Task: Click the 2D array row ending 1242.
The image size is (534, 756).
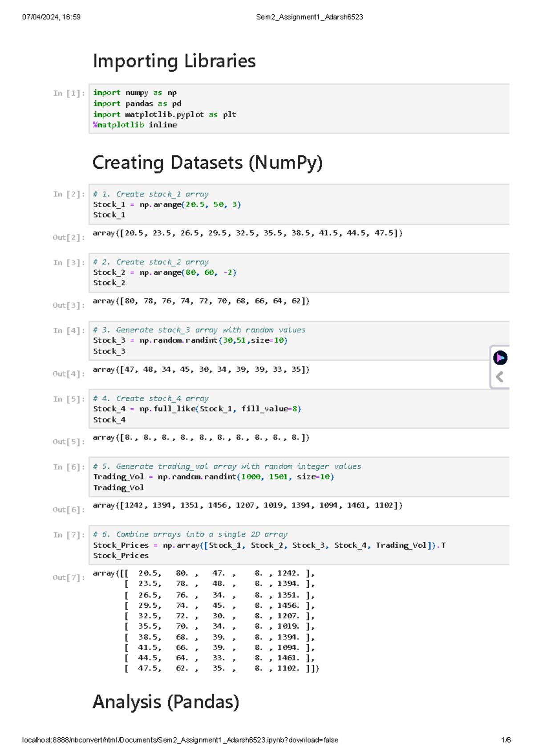Action: (204, 573)
